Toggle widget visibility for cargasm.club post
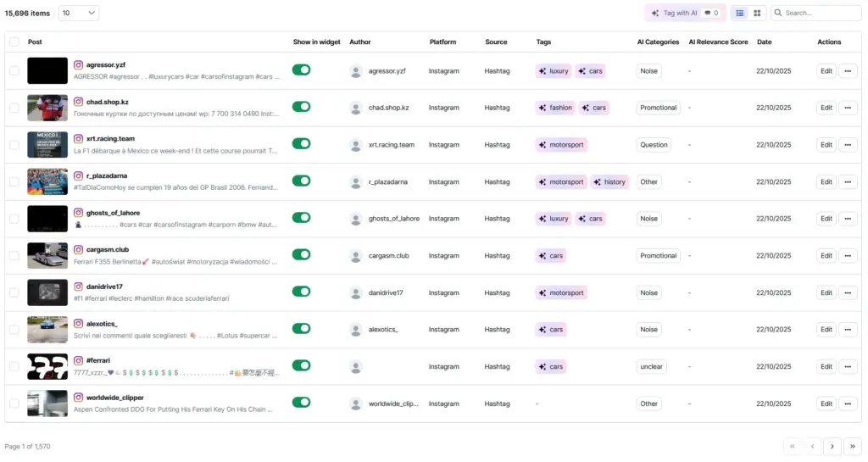This screenshot has height=462, width=868. 301,255
